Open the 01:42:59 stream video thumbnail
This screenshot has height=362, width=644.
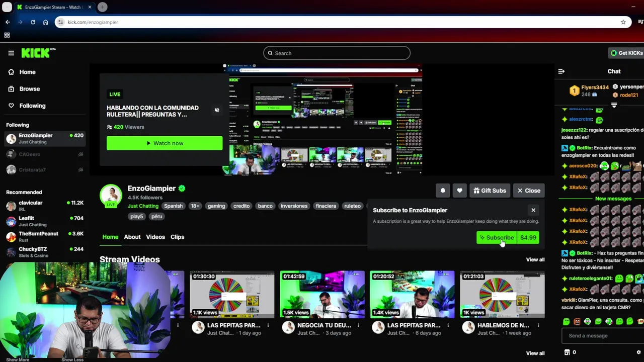pos(322,295)
